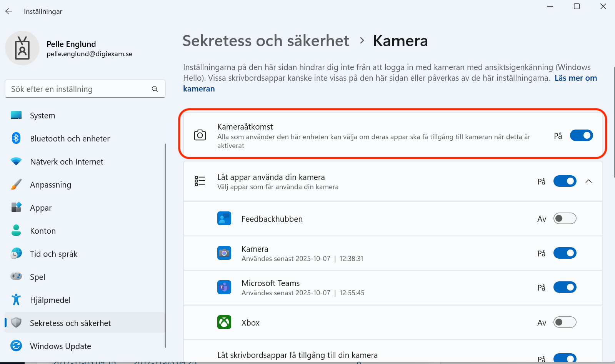Click the Sök efter en inställning field

click(x=85, y=89)
